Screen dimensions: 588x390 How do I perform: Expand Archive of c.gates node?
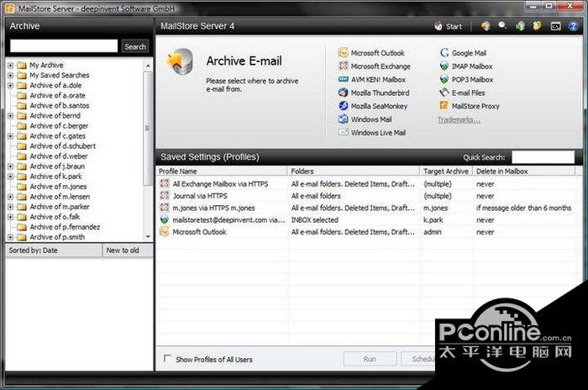click(x=10, y=136)
